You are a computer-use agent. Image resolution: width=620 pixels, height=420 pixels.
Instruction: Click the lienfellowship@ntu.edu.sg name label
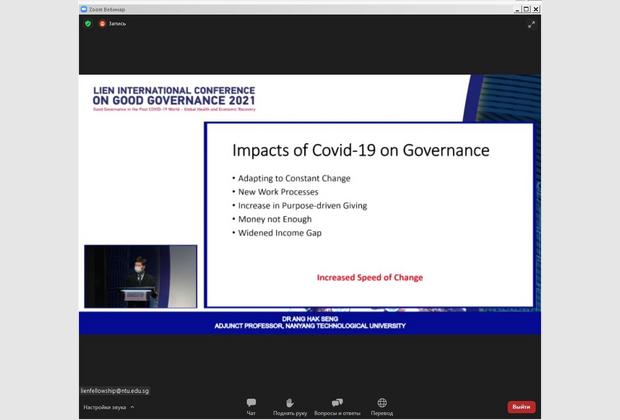pos(115,391)
